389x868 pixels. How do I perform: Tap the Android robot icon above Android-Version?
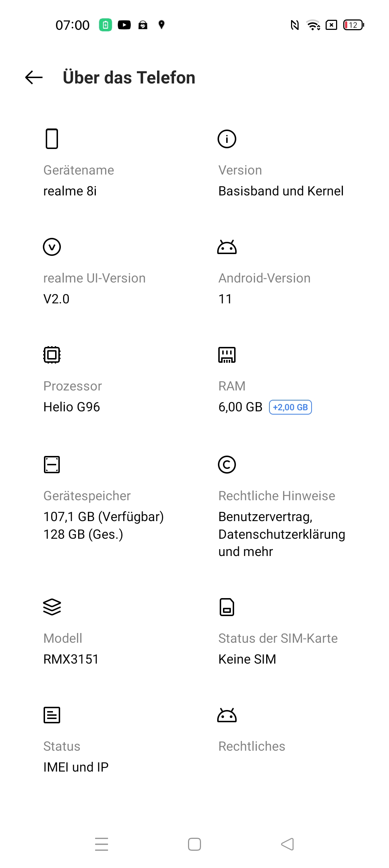(x=227, y=247)
